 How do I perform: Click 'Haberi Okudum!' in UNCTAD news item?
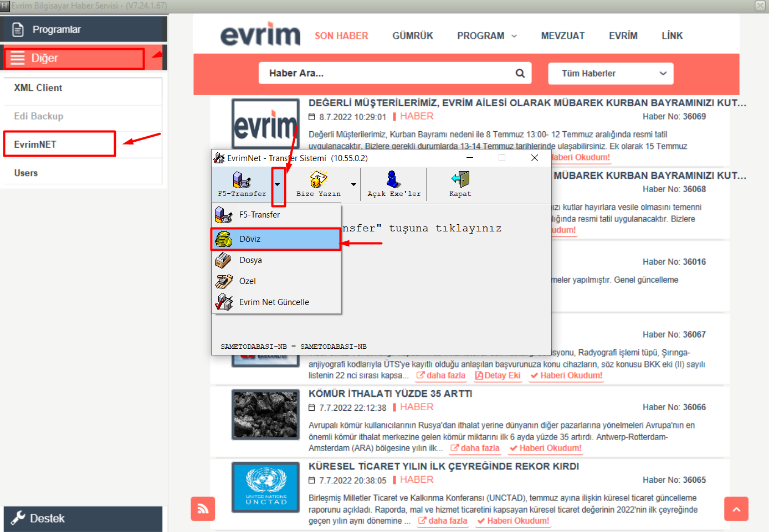[514, 520]
